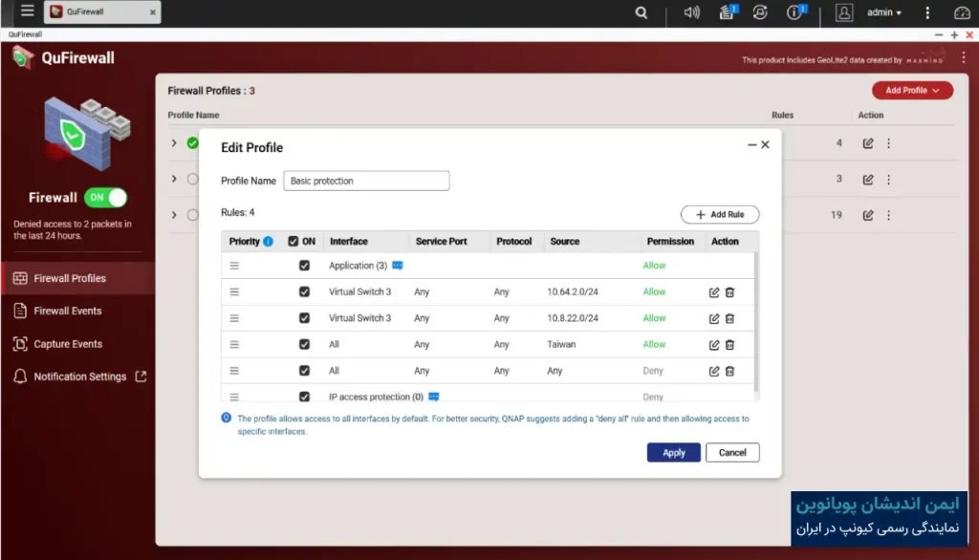This screenshot has width=979, height=560.
Task: Uncheck the 10.8.22.0/24 rule checkbox
Action: click(304, 318)
